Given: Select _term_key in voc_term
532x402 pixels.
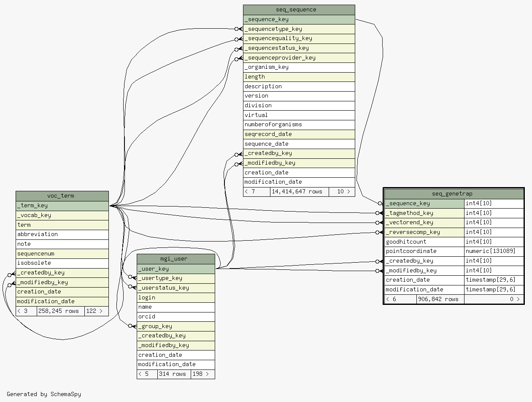Looking at the screenshot, I should tap(62, 206).
